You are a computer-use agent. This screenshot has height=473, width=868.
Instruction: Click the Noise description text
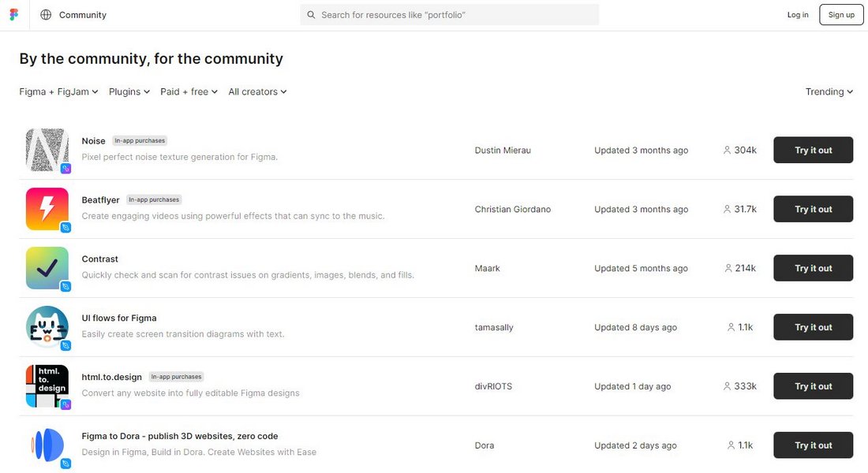[179, 157]
